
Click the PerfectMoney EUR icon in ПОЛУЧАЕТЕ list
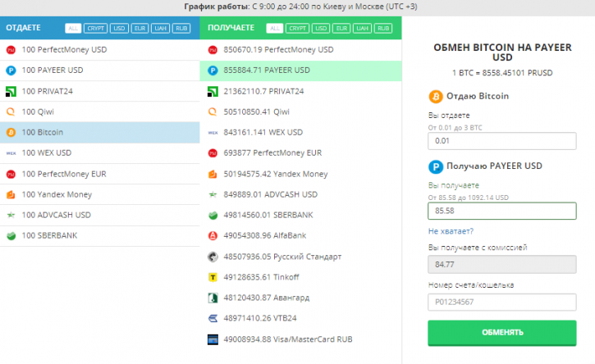[x=213, y=153]
